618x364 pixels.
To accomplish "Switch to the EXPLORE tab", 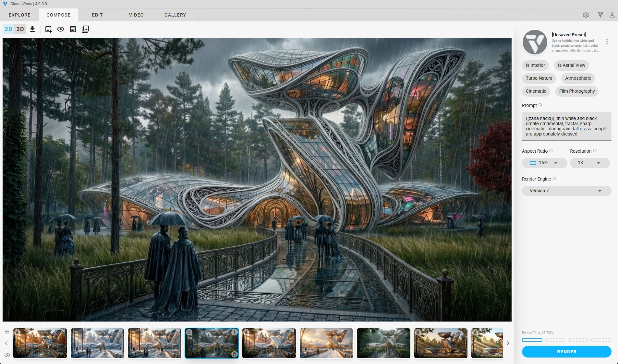I will [19, 15].
